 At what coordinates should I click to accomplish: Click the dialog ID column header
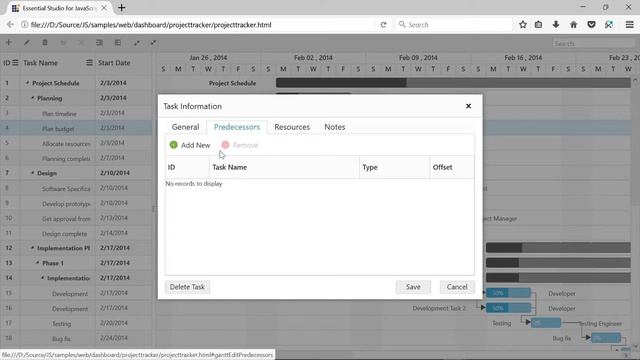point(187,167)
